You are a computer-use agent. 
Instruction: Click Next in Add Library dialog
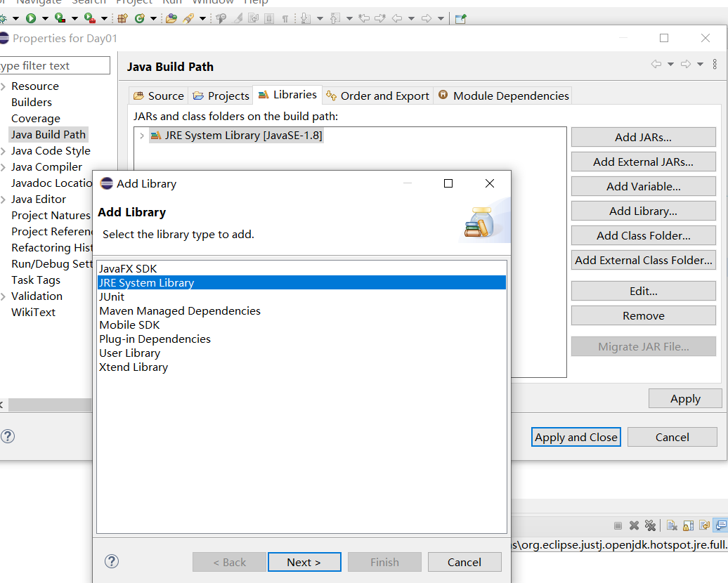(304, 562)
